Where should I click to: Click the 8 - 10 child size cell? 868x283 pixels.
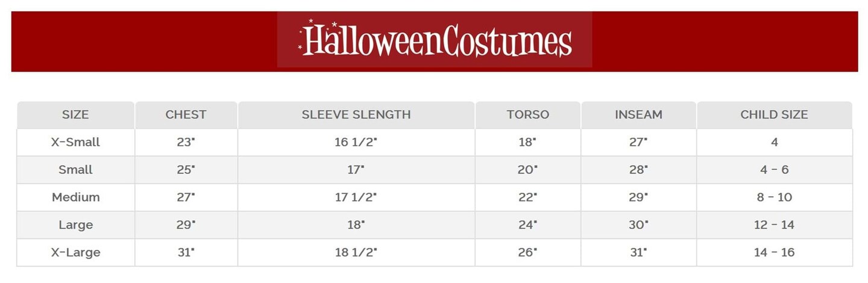(x=774, y=197)
